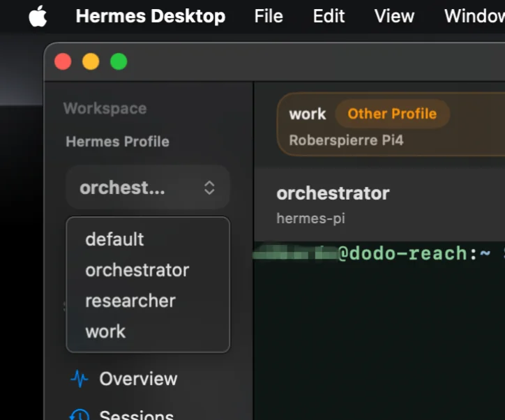
Task: Click the Other Profile badge
Action: [392, 114]
